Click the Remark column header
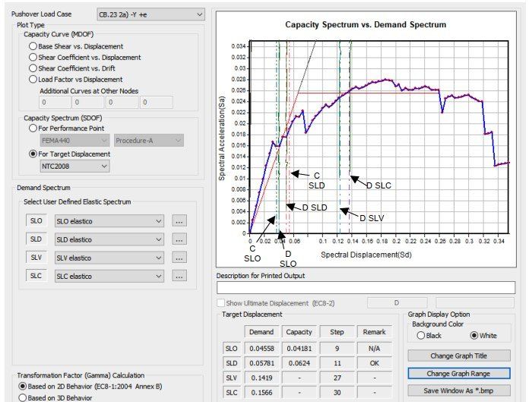532x402 pixels. (374, 332)
